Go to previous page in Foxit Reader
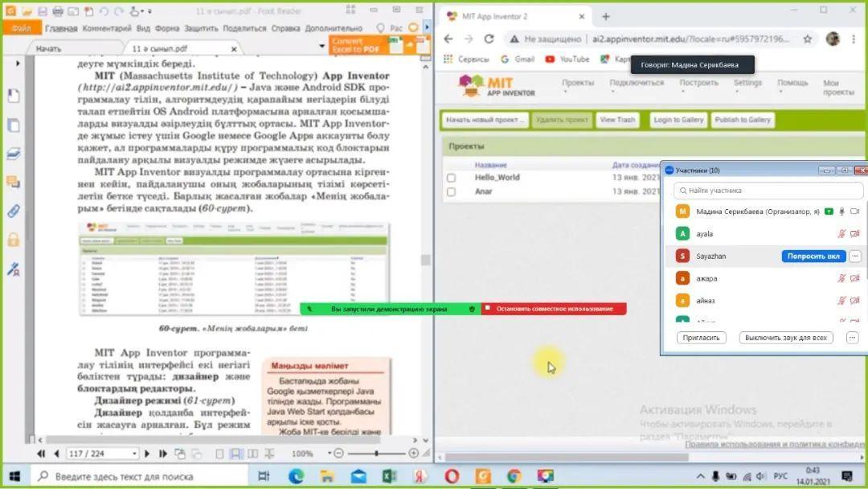Screen dimensions: 868x489 tap(56, 454)
